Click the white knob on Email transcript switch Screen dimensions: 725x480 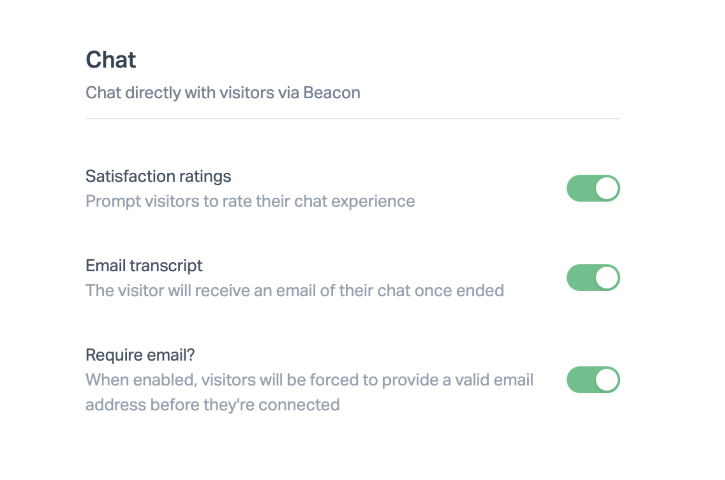point(607,277)
